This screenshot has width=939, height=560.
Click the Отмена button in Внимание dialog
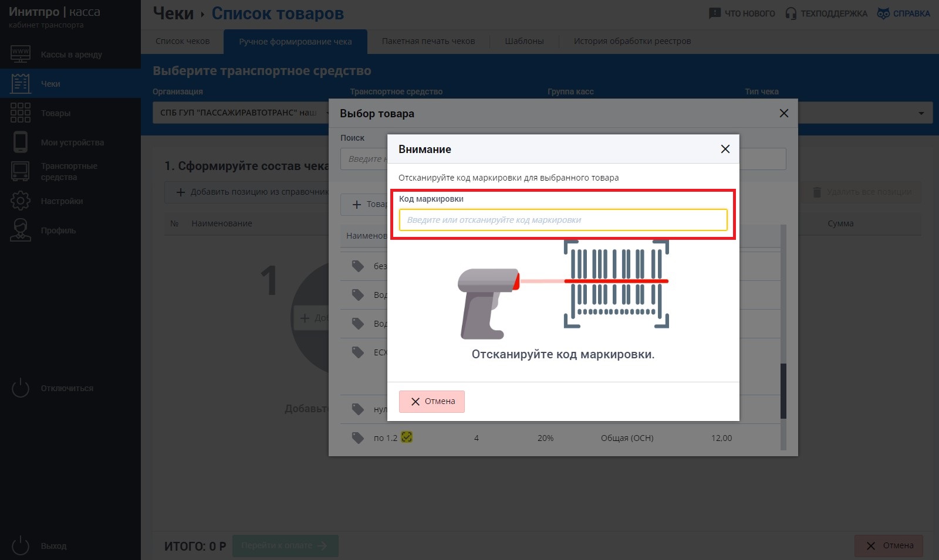coord(432,402)
